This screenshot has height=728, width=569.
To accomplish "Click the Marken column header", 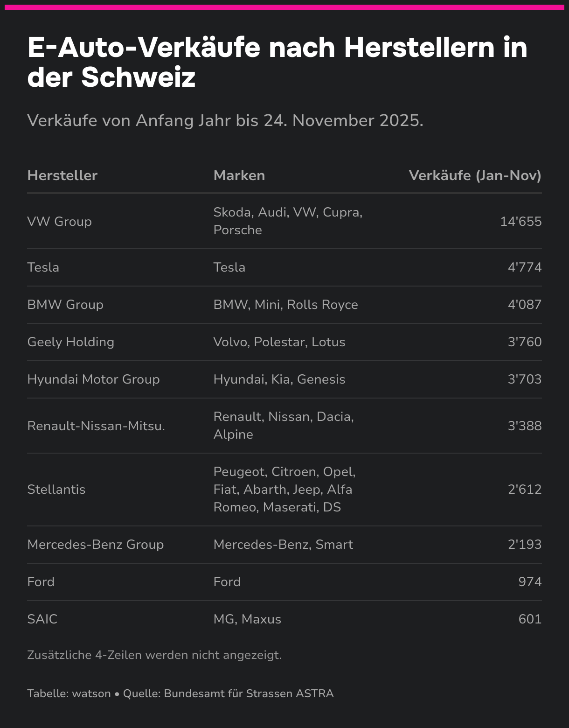I will click(x=239, y=175).
